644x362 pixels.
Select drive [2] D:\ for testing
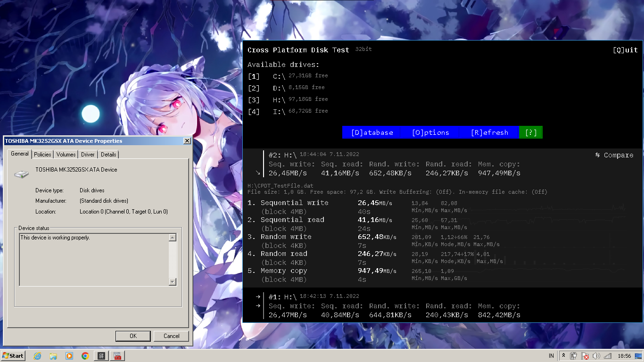click(287, 88)
